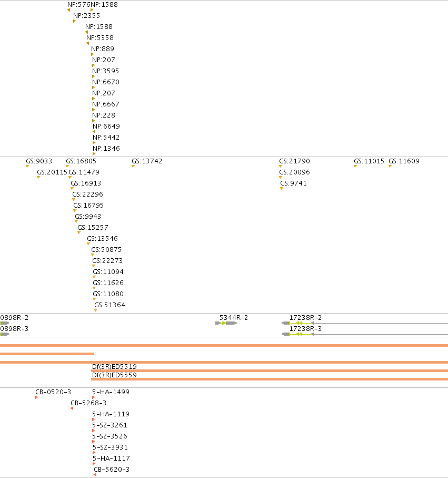Open the CB-0520-3 insertion label
The image size is (448, 478).
(53, 392)
